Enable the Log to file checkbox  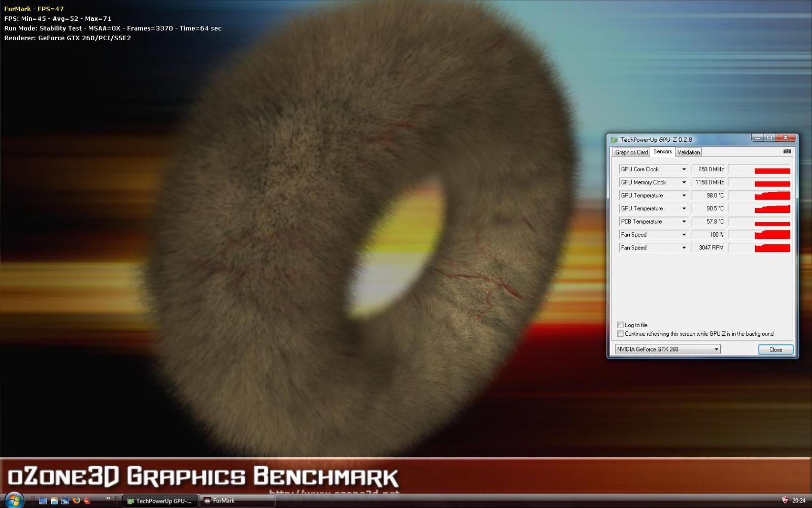pyautogui.click(x=620, y=325)
